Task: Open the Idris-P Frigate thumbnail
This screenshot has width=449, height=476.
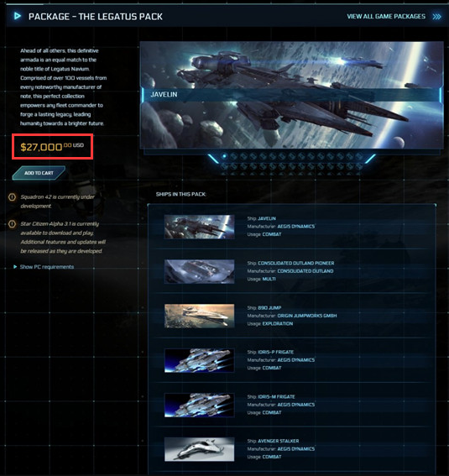Action: pos(199,360)
